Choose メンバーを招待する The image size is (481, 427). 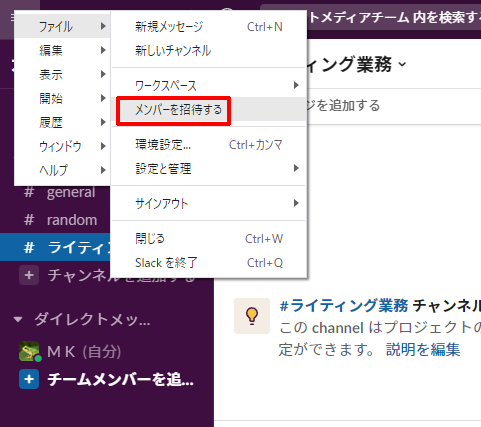click(x=209, y=109)
